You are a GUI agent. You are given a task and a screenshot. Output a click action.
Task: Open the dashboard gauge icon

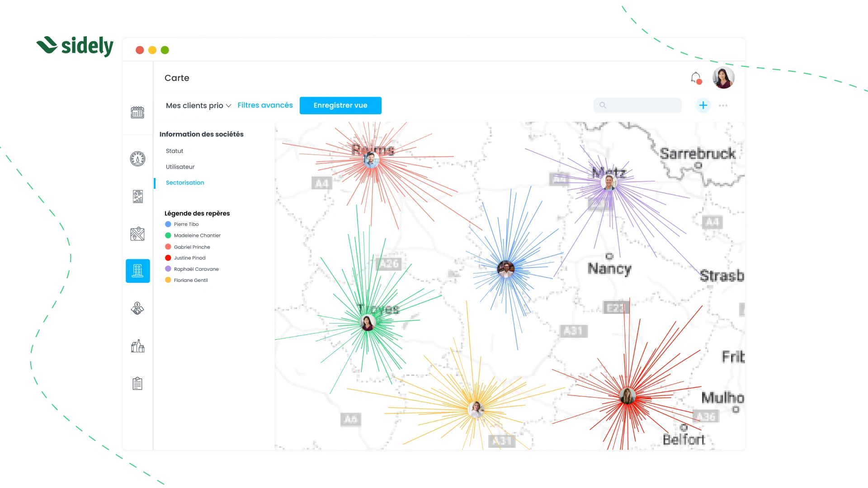pyautogui.click(x=137, y=159)
